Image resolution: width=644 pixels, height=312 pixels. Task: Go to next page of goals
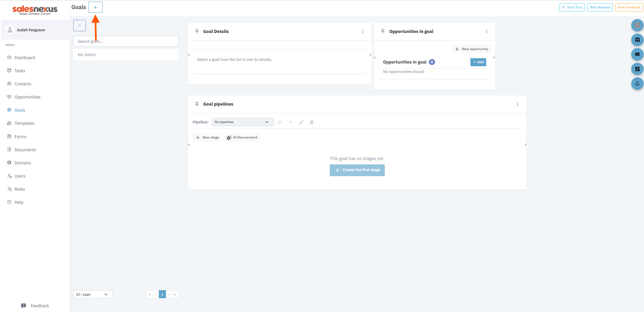(x=169, y=295)
